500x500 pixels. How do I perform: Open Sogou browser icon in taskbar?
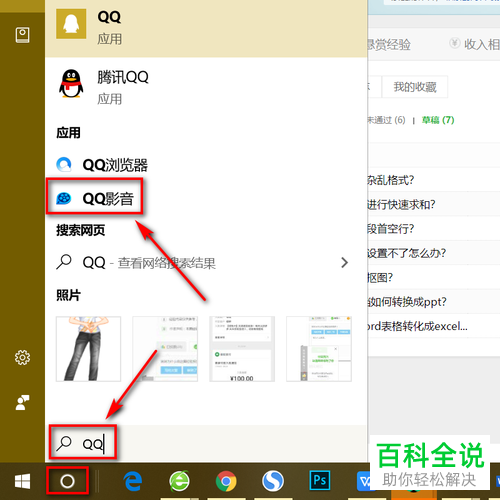coord(273,481)
